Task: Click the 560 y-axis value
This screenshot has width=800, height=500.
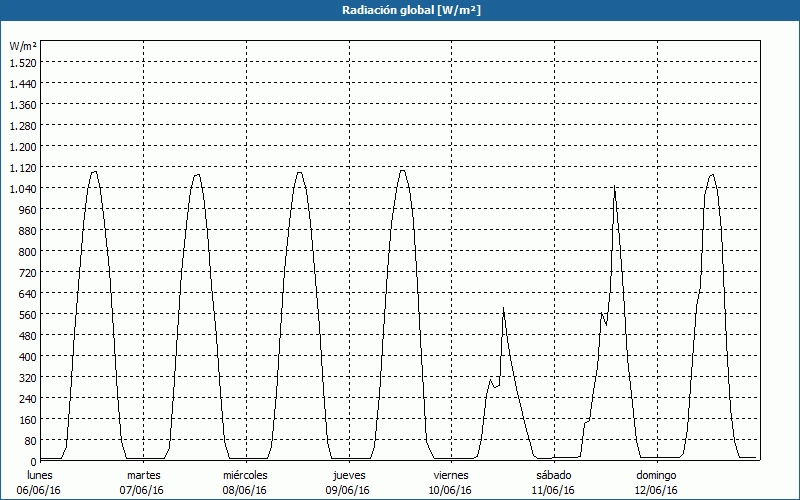Action: click(x=28, y=315)
